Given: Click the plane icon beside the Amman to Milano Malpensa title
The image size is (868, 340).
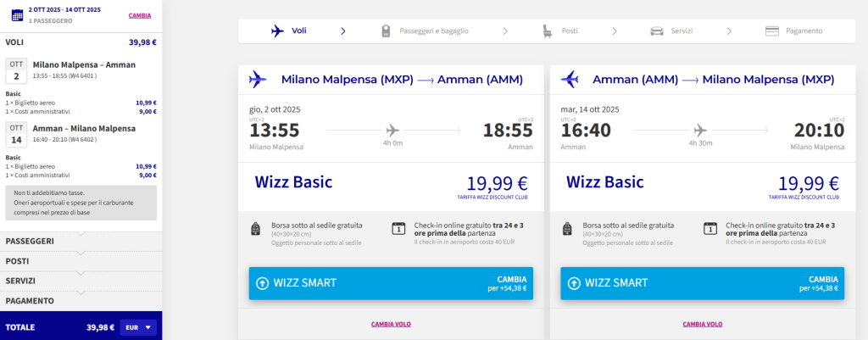Looking at the screenshot, I should tap(570, 80).
